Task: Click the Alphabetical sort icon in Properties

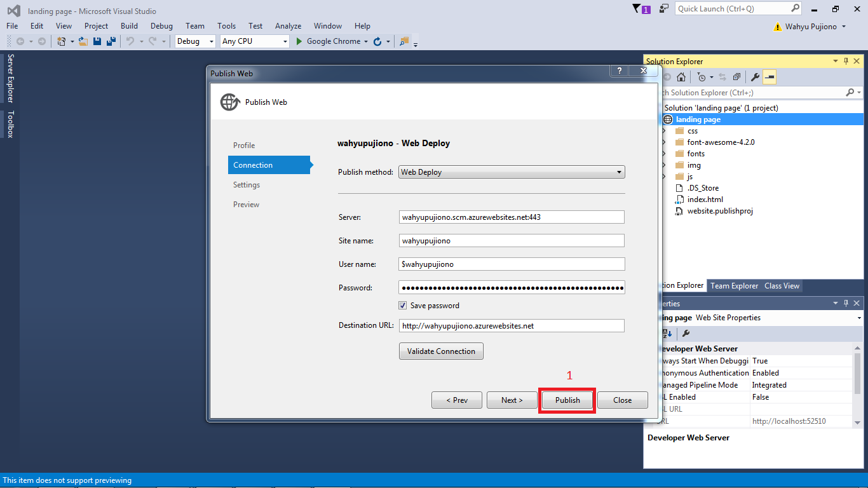Action: 667,334
